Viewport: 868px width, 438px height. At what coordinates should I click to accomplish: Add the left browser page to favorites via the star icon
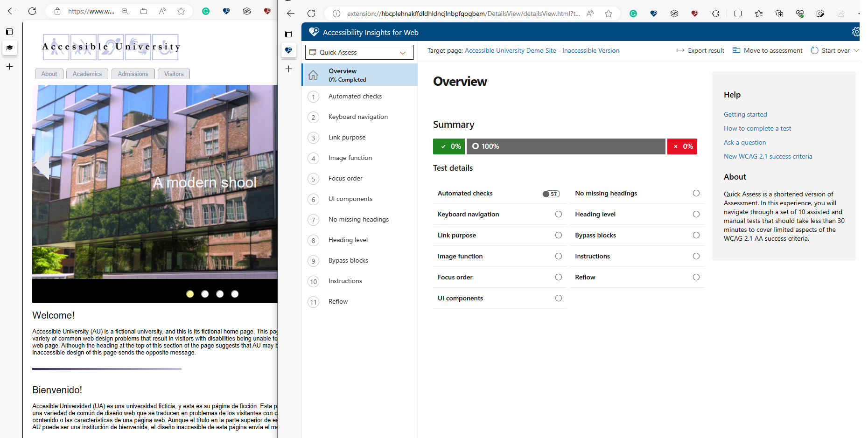coord(181,11)
